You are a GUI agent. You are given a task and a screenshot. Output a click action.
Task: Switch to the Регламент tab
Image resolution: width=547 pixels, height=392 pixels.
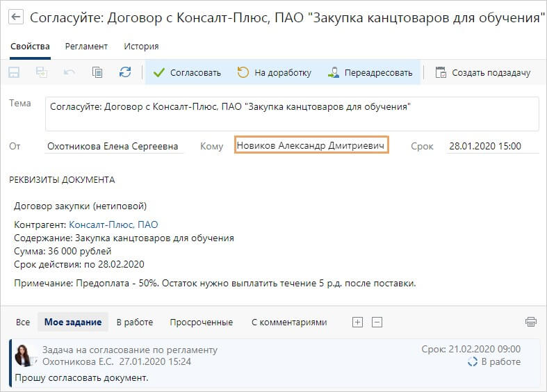click(x=86, y=47)
